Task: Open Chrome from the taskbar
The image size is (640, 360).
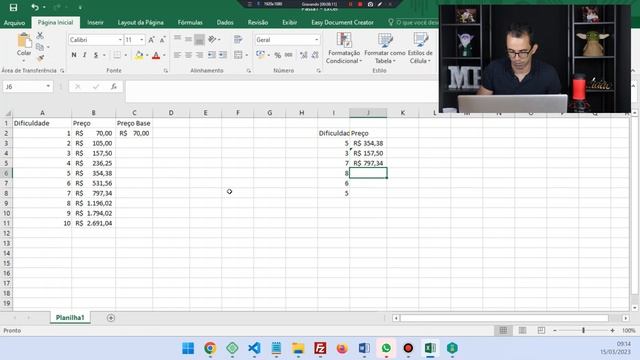Action: [x=210, y=348]
